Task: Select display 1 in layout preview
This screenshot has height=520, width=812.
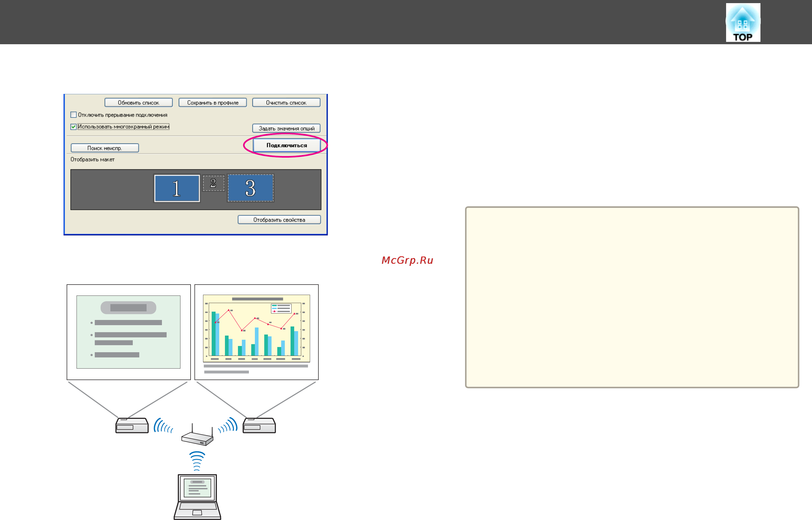Action: tap(177, 188)
